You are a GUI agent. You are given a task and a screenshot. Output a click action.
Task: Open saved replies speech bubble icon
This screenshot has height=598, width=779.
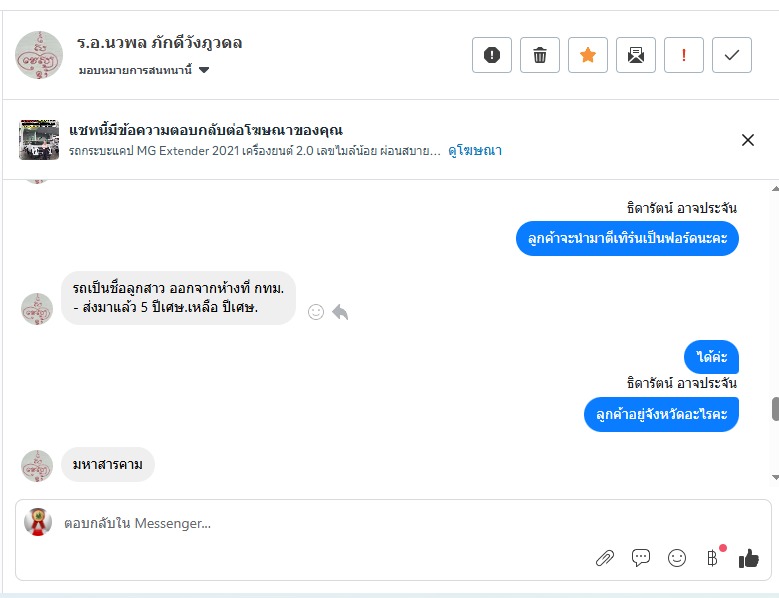click(x=641, y=558)
